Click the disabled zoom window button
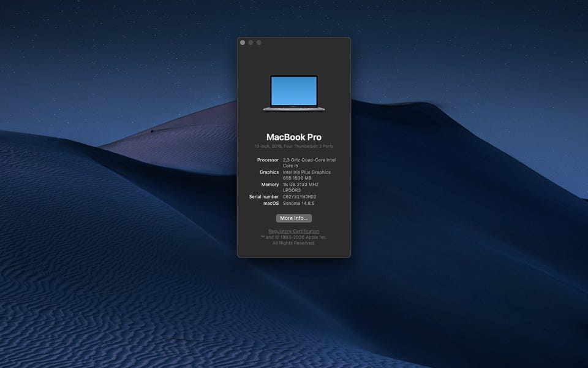588x368 pixels. 258,42
